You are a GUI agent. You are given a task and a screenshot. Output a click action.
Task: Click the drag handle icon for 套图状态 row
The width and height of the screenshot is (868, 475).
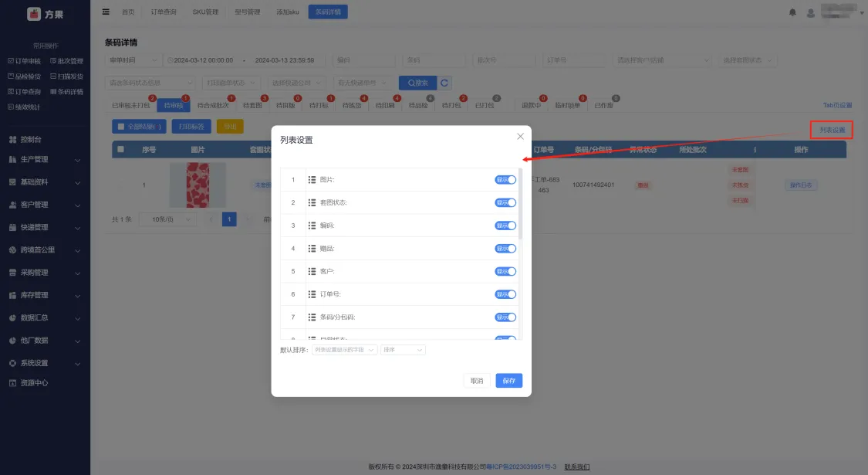pyautogui.click(x=312, y=202)
